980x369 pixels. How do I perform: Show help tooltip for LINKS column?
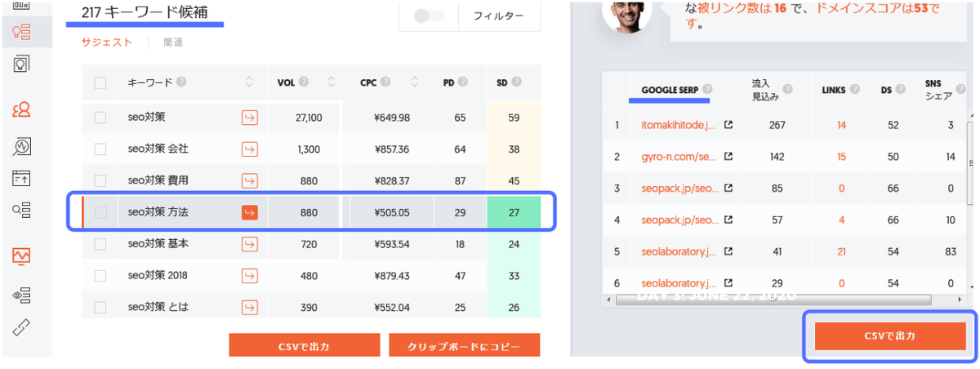(855, 89)
